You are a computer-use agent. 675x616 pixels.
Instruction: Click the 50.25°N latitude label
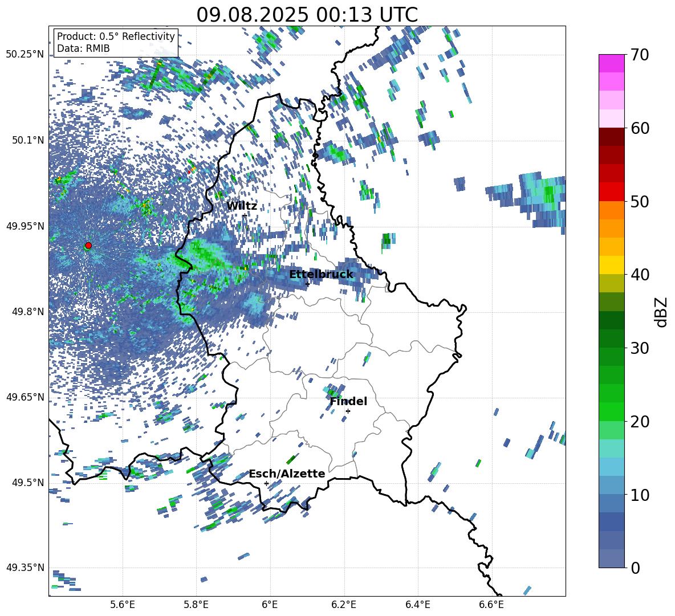click(25, 55)
